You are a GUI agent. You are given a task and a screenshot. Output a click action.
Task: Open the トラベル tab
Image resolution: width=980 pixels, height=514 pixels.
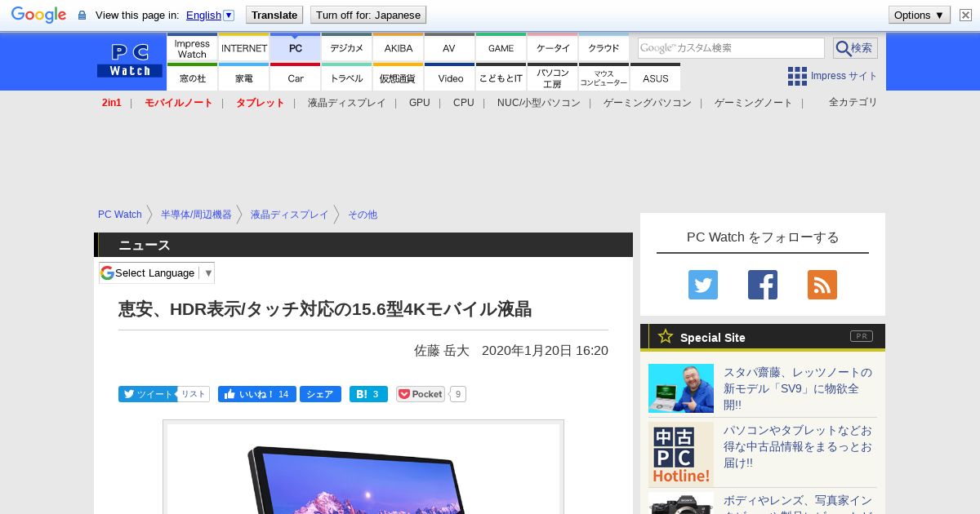click(x=347, y=78)
